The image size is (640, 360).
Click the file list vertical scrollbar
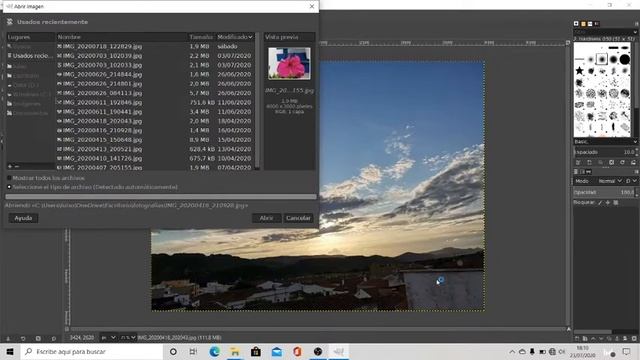pyautogui.click(x=257, y=101)
